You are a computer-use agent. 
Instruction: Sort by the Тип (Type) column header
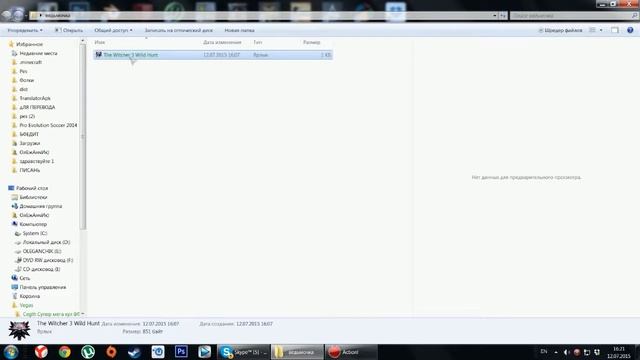(x=258, y=42)
